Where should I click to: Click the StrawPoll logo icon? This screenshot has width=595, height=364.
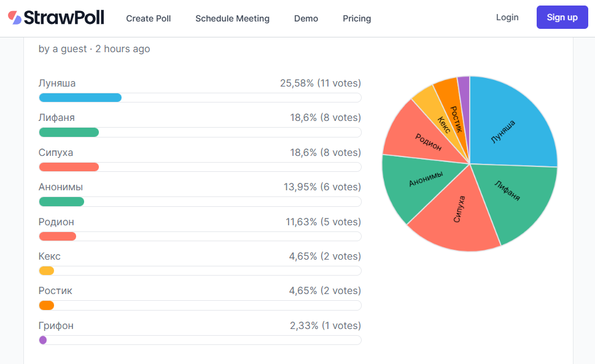[x=15, y=18]
